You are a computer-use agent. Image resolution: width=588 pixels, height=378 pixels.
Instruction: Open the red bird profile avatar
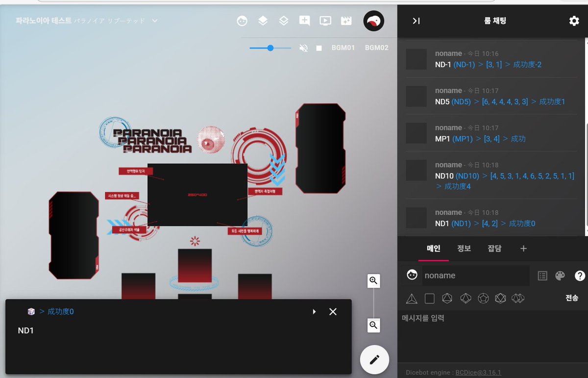[x=374, y=21]
